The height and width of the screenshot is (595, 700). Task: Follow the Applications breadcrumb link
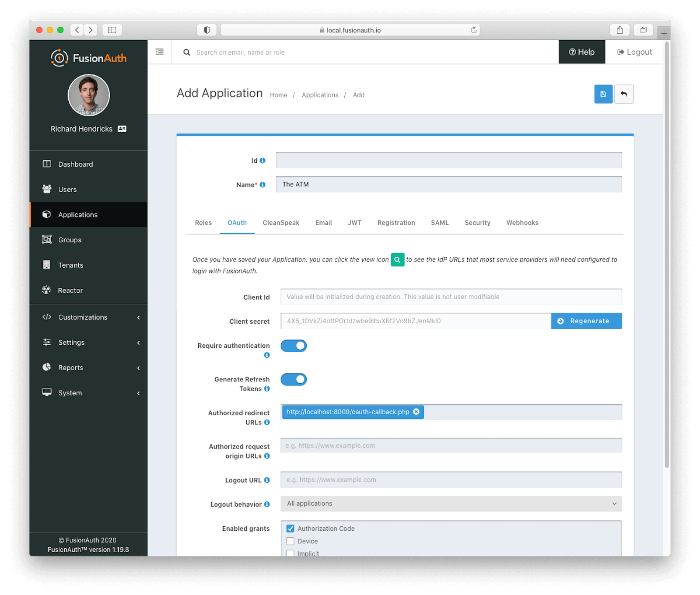(x=320, y=95)
